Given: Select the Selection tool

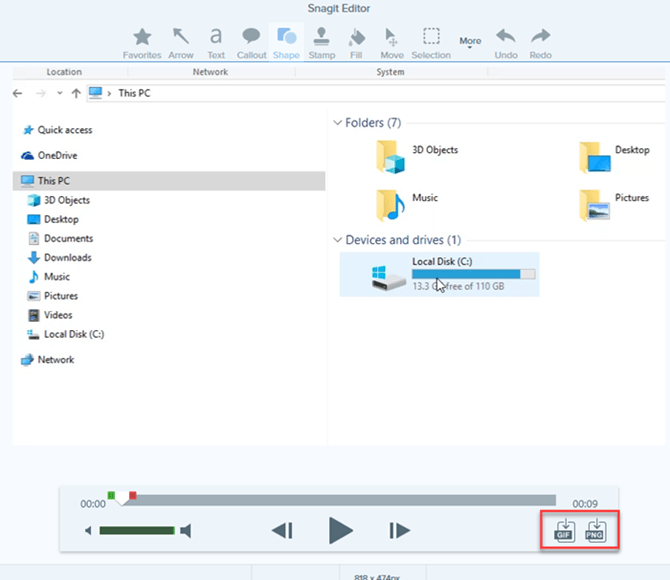Looking at the screenshot, I should pyautogui.click(x=431, y=43).
